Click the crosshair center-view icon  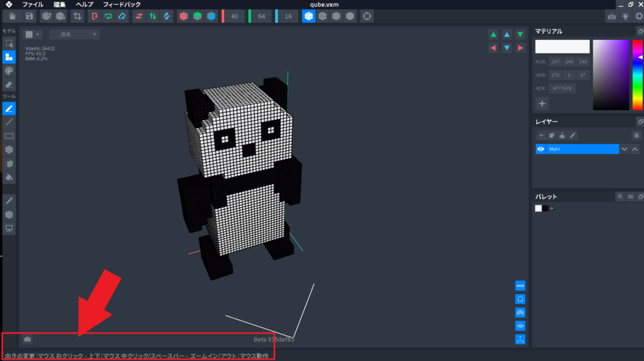[367, 16]
